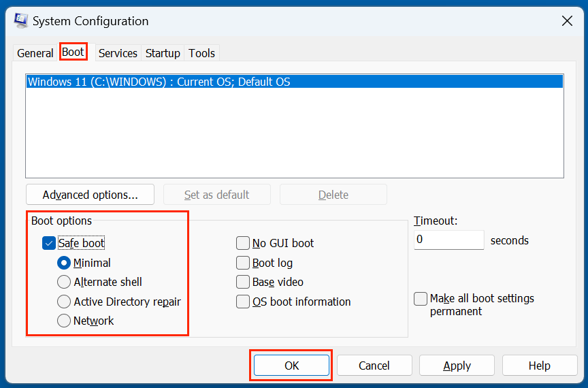Enable Base video mode

243,282
